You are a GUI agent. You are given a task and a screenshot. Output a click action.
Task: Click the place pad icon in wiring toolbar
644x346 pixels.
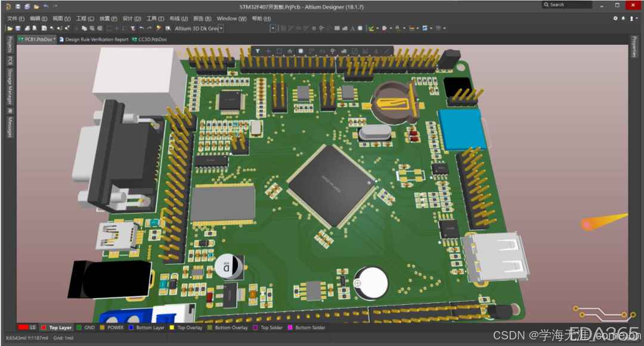pyautogui.click(x=314, y=29)
